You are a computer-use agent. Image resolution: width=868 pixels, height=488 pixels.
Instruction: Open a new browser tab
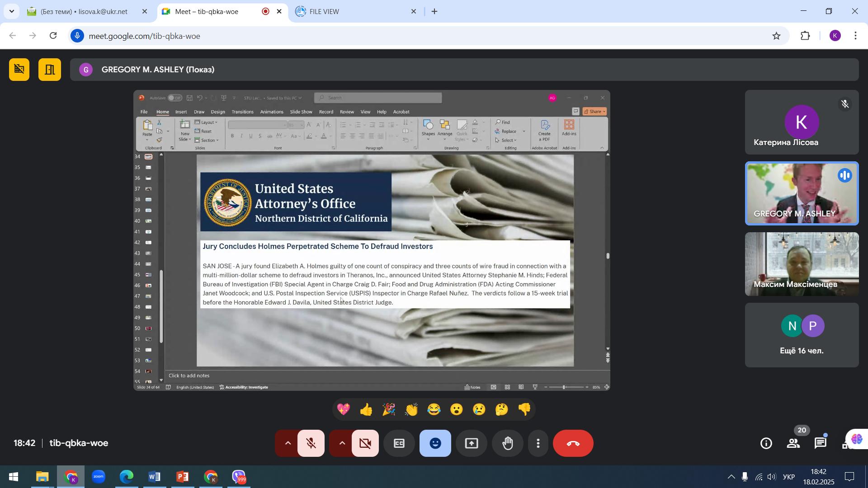click(434, 12)
